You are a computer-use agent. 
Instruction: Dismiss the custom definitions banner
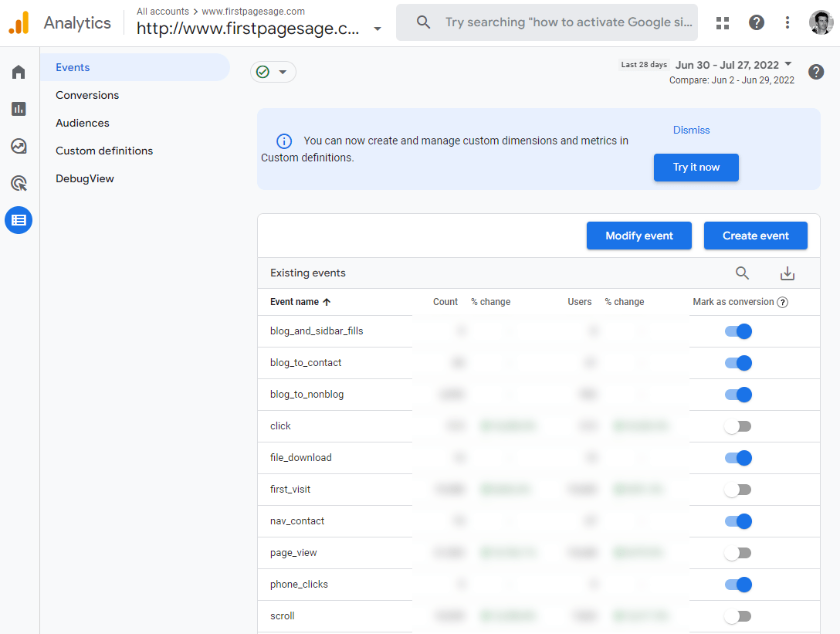pyautogui.click(x=691, y=131)
